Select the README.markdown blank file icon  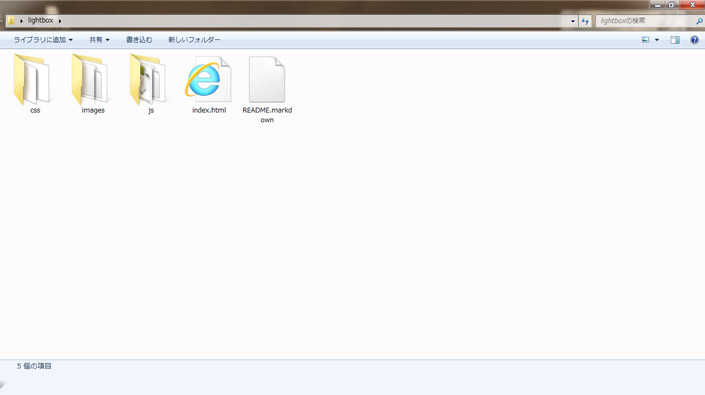(x=267, y=80)
